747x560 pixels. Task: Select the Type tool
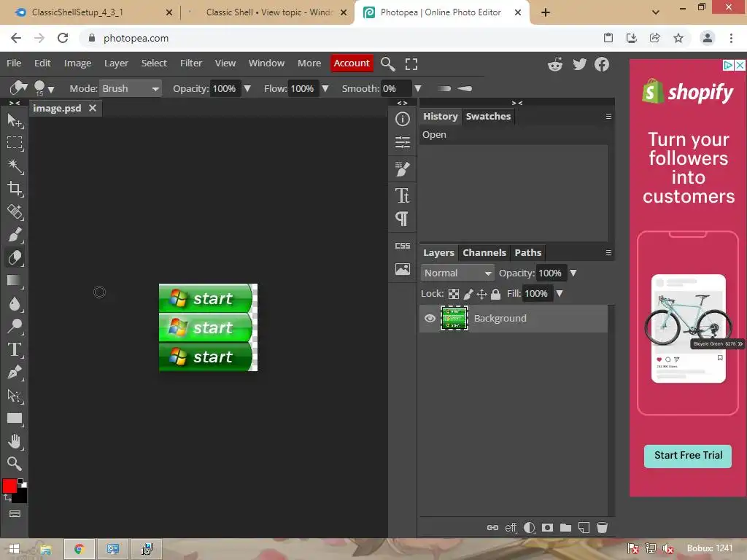coord(15,349)
